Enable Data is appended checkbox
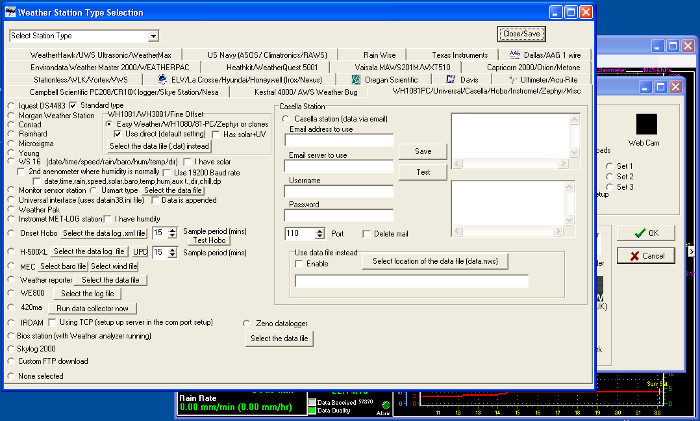Image resolution: width=700 pixels, height=421 pixels. 155,200
